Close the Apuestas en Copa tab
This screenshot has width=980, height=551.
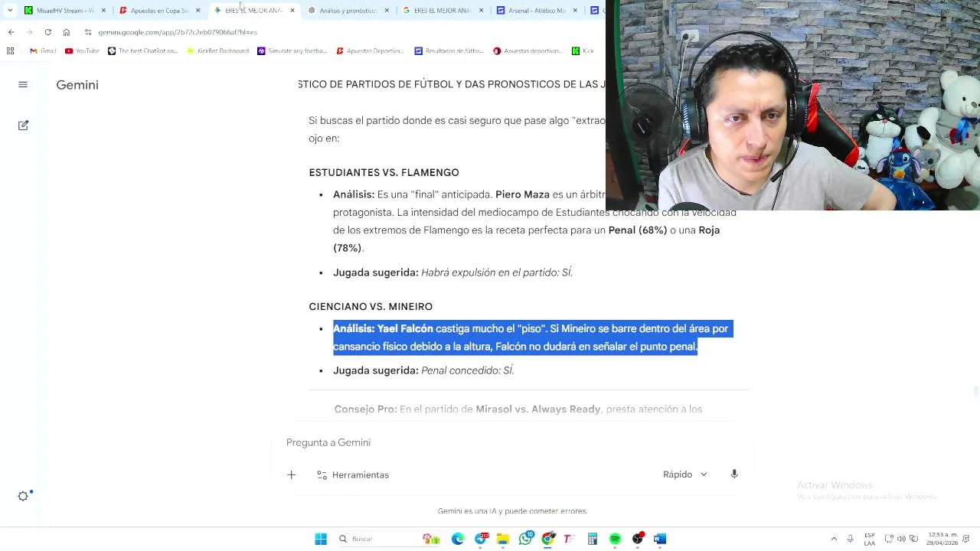pyautogui.click(x=198, y=11)
